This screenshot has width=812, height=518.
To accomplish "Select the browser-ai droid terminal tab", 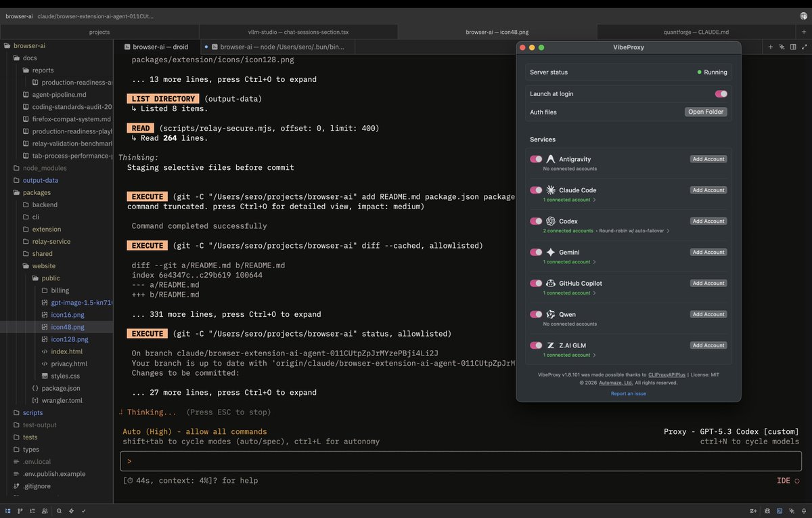I will (156, 47).
